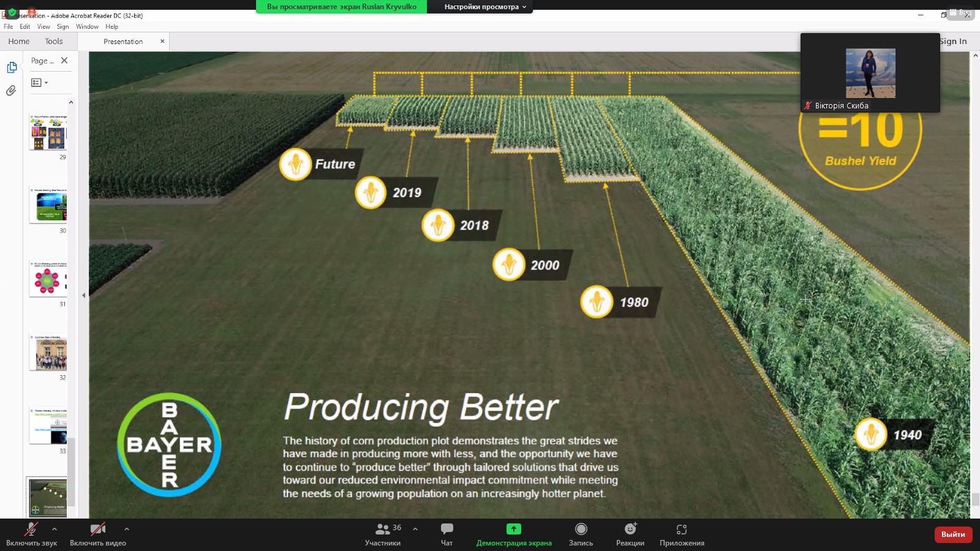The height and width of the screenshot is (551, 980).
Task: Click the scroll up arrow in thumbnails pane
Action: coord(71,102)
